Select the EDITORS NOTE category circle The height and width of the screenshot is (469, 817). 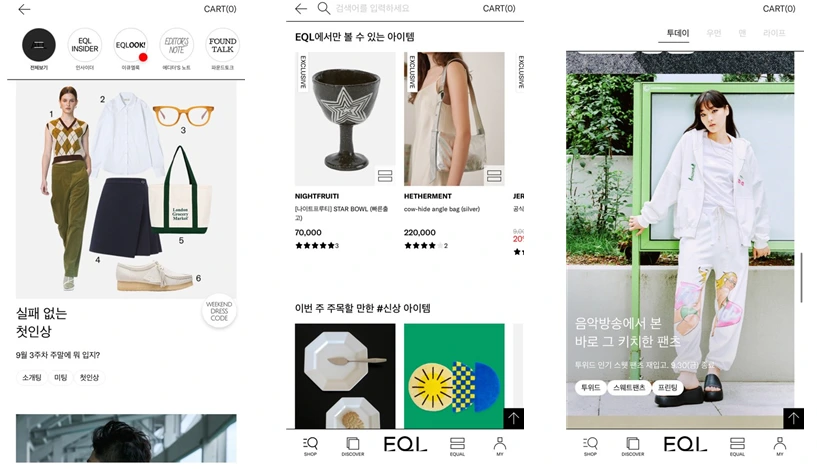click(176, 45)
